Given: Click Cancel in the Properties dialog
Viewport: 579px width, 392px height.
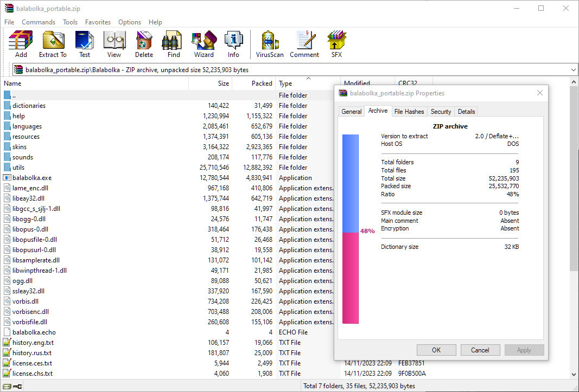Looking at the screenshot, I should pos(480,350).
